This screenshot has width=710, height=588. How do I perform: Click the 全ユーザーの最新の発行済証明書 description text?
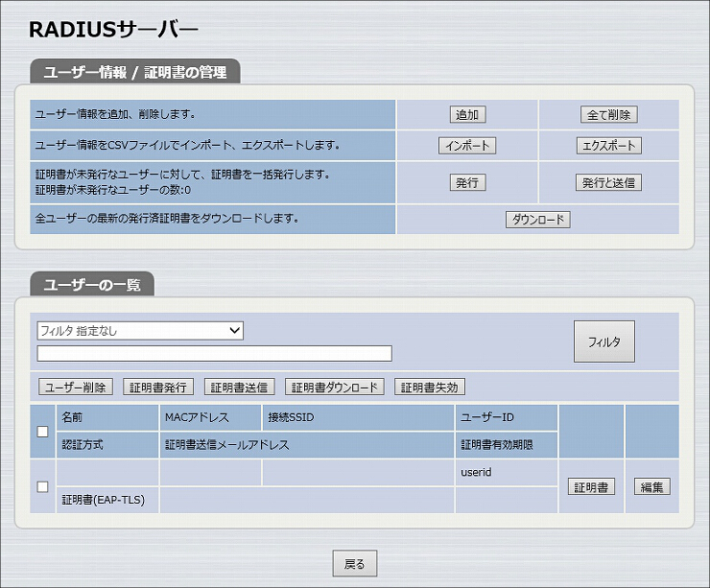pos(167,219)
